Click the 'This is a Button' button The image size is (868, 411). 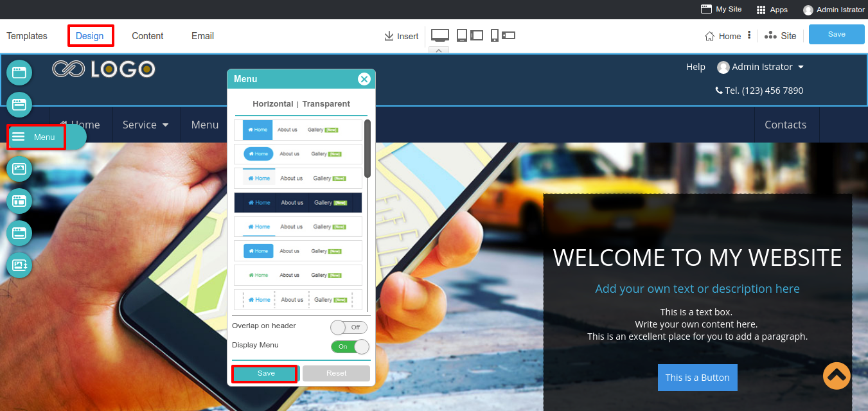[698, 378]
